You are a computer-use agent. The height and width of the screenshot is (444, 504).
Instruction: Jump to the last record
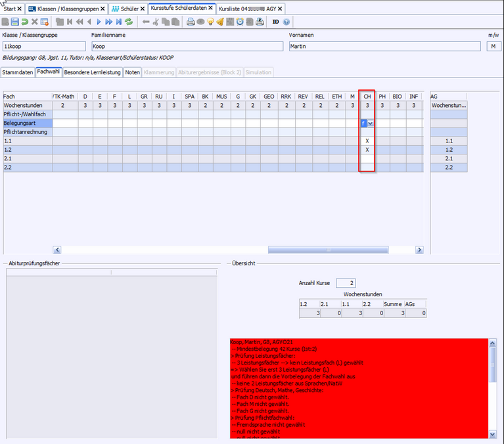click(x=119, y=22)
